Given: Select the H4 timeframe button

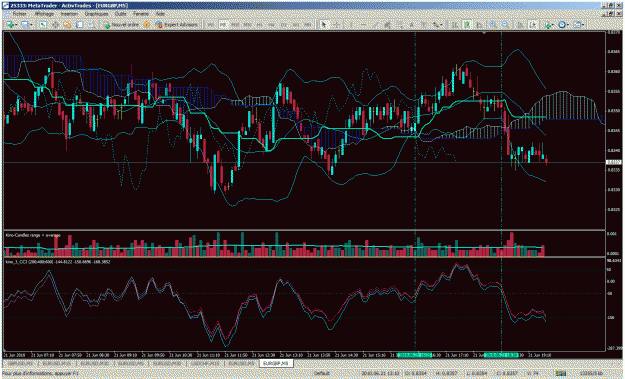Looking at the screenshot, I should 272,25.
